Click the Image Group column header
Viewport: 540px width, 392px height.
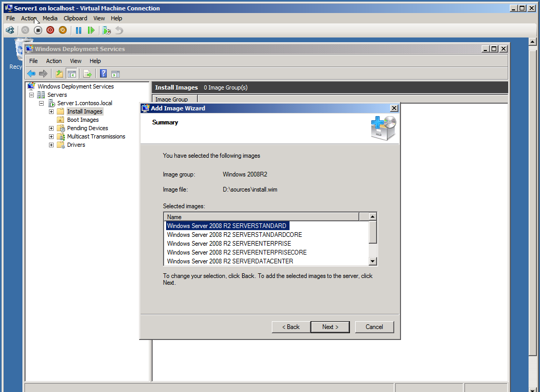pos(175,99)
